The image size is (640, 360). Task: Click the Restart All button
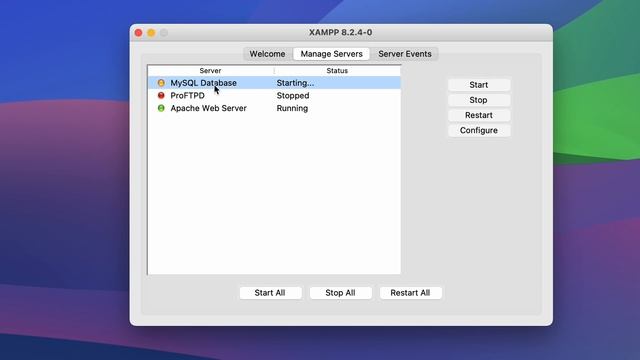(x=410, y=293)
